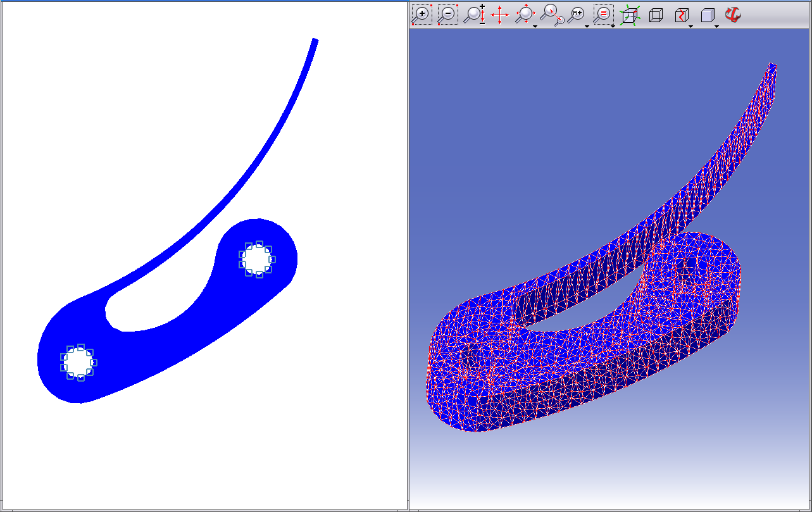Click the magnifier with red equals sign
Viewport: 812px width, 512px height.
point(603,15)
